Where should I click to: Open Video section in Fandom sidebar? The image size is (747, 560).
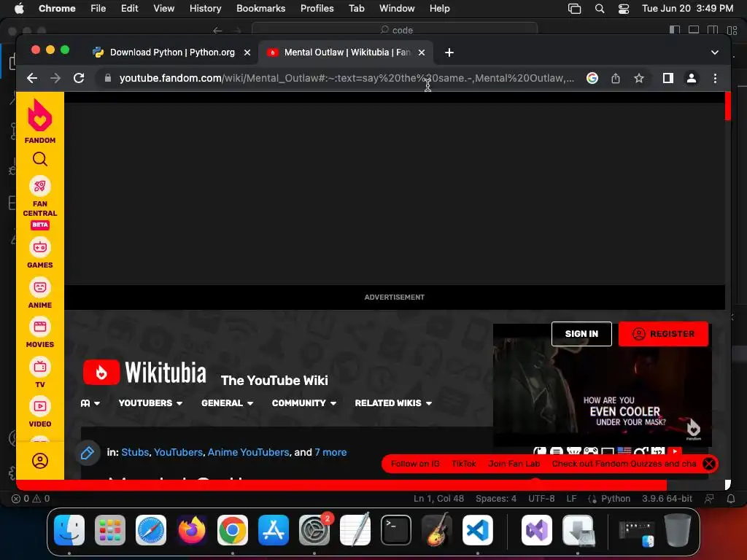[40, 413]
